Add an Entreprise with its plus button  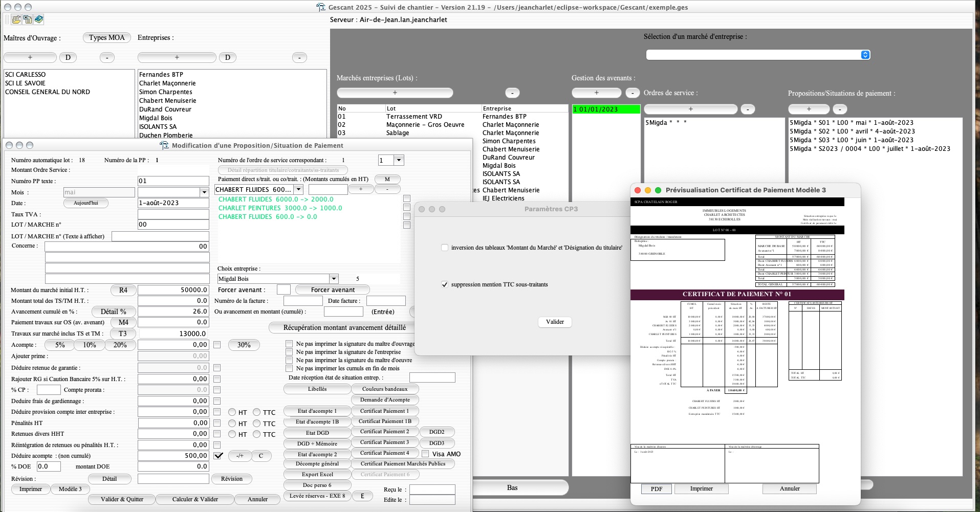tap(177, 57)
